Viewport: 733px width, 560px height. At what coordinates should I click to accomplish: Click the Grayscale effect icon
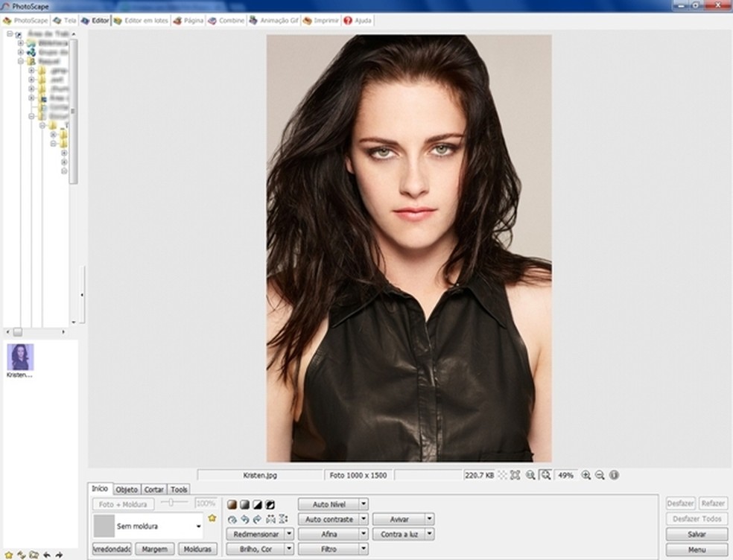tap(244, 505)
